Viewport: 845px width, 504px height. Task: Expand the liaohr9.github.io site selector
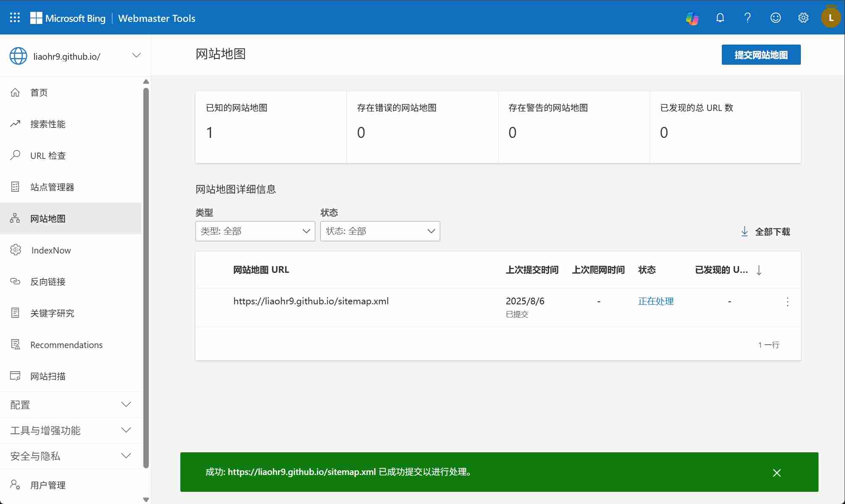pos(136,55)
